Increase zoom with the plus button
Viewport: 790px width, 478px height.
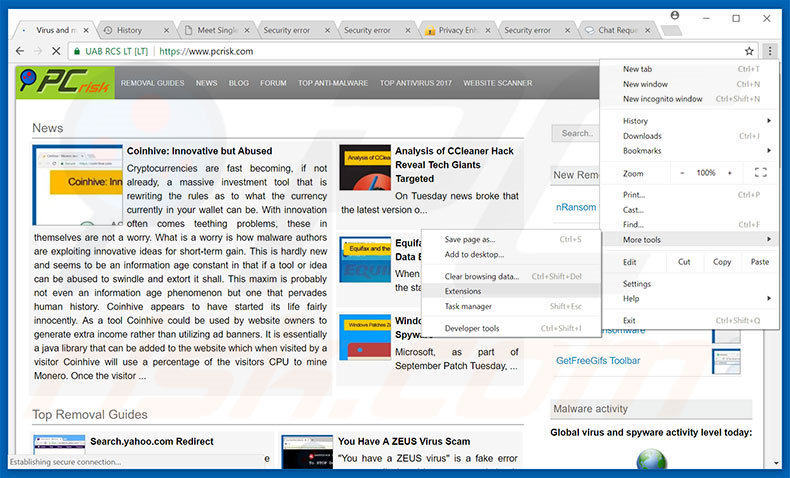730,173
